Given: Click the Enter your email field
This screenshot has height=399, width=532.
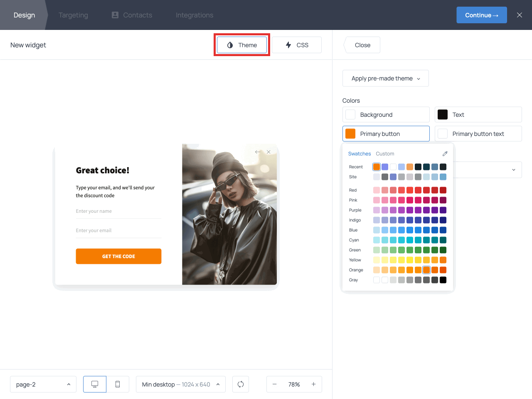Looking at the screenshot, I should (x=118, y=231).
